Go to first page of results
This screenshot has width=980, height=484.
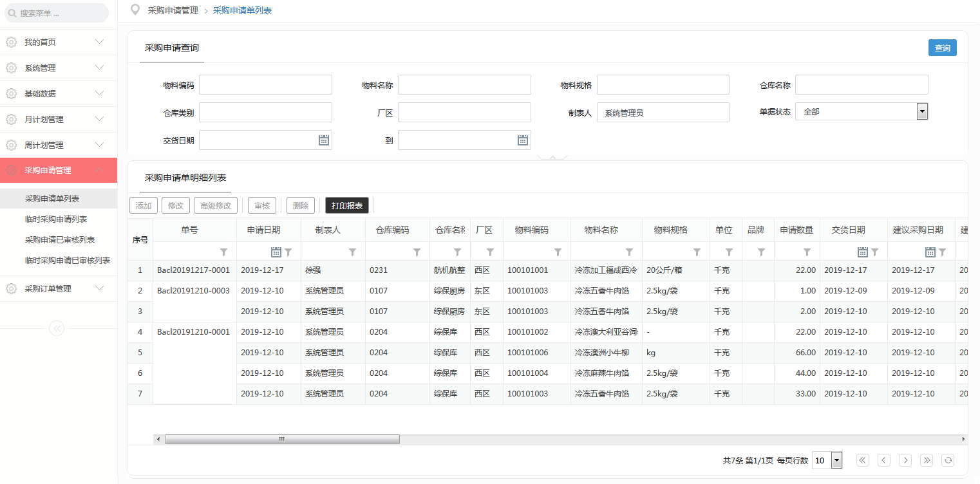click(x=863, y=460)
